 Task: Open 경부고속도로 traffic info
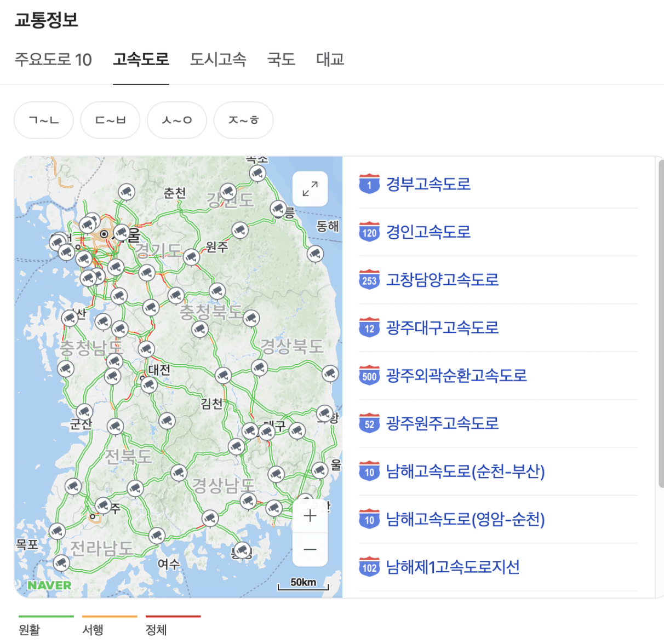click(428, 185)
